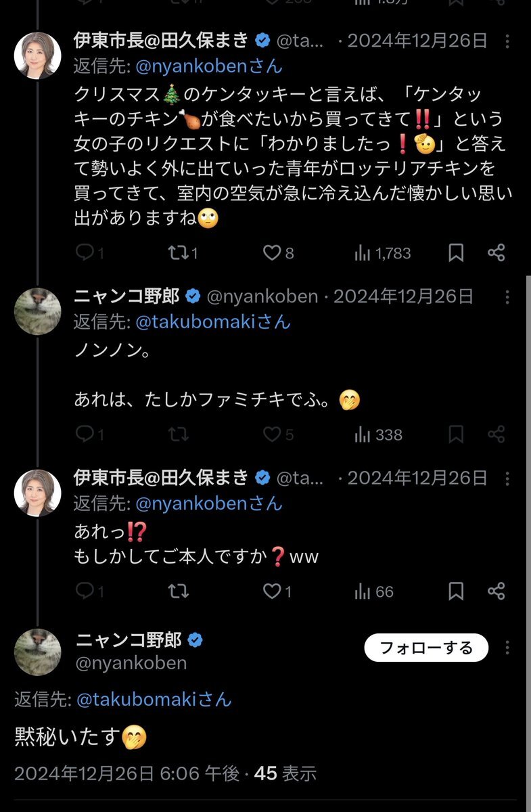Bookmark the tweet with 1,783 views
Screen dimensions: 531x812
click(x=457, y=253)
